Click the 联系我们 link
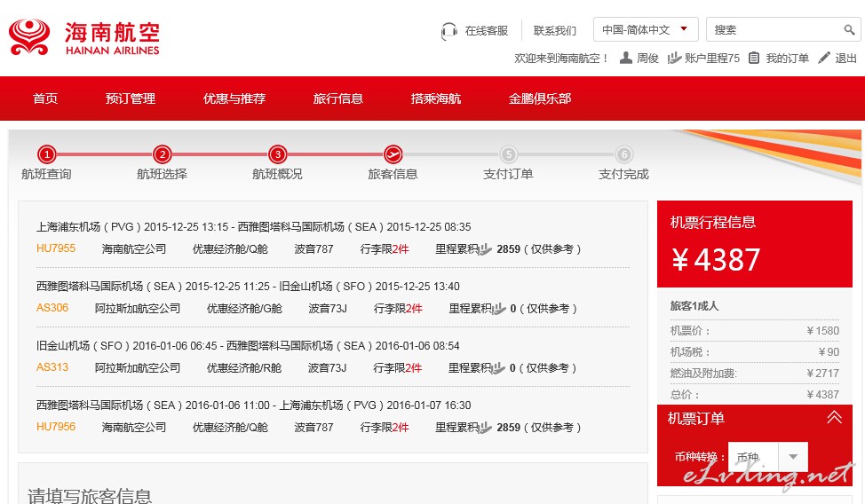This screenshot has height=504, width=865. tap(555, 31)
